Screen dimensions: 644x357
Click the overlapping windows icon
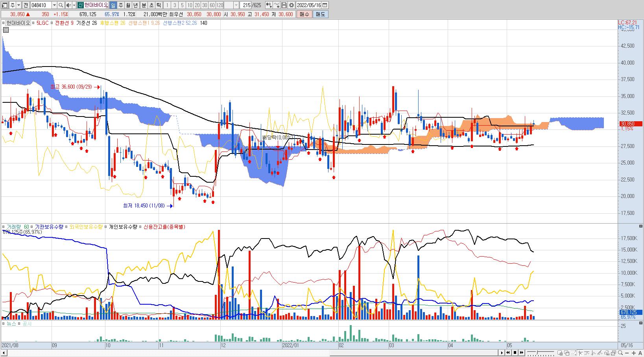566,353
